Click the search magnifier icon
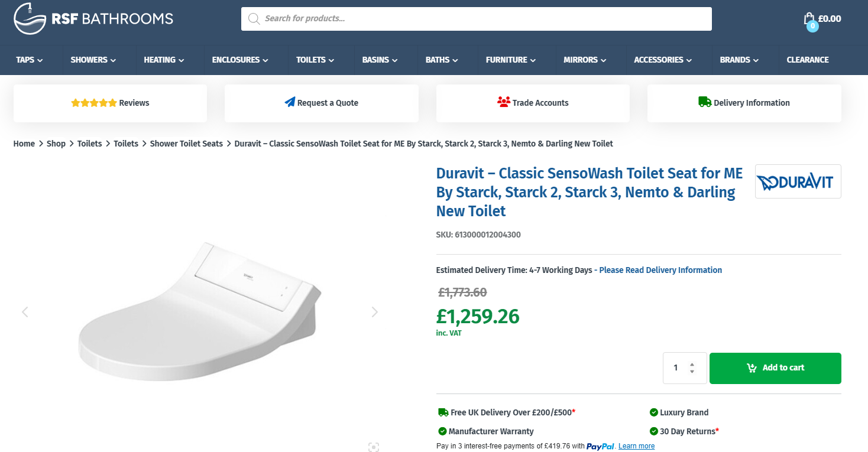 click(254, 19)
